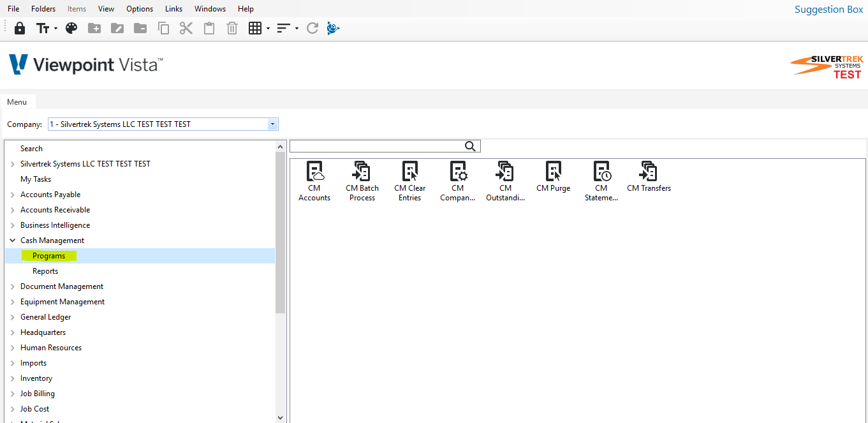Open the CM Accounts program

(314, 181)
